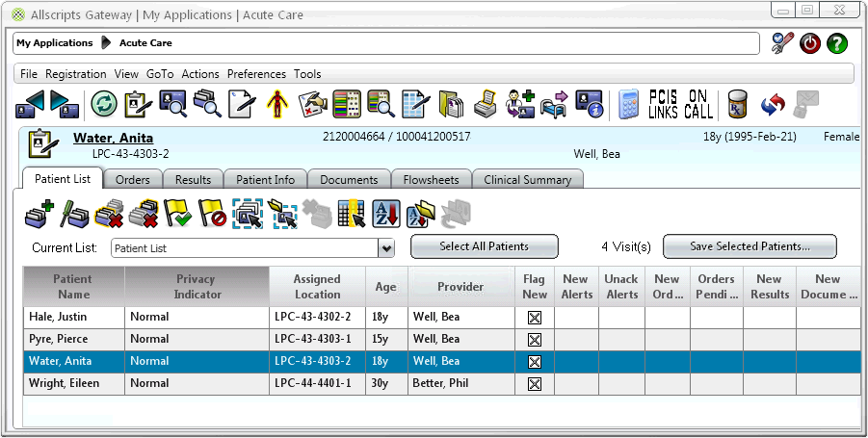Expand the Current List dropdown arrow
Image resolution: width=868 pixels, height=438 pixels.
pos(386,248)
